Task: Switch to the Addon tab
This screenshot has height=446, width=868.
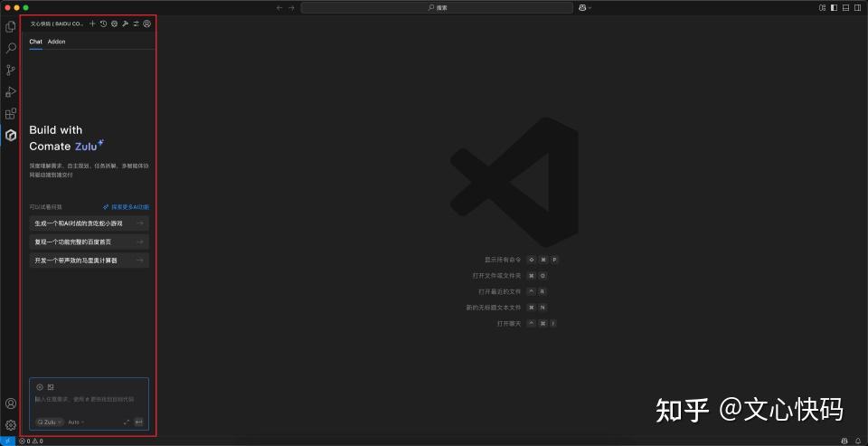Action: click(x=56, y=42)
